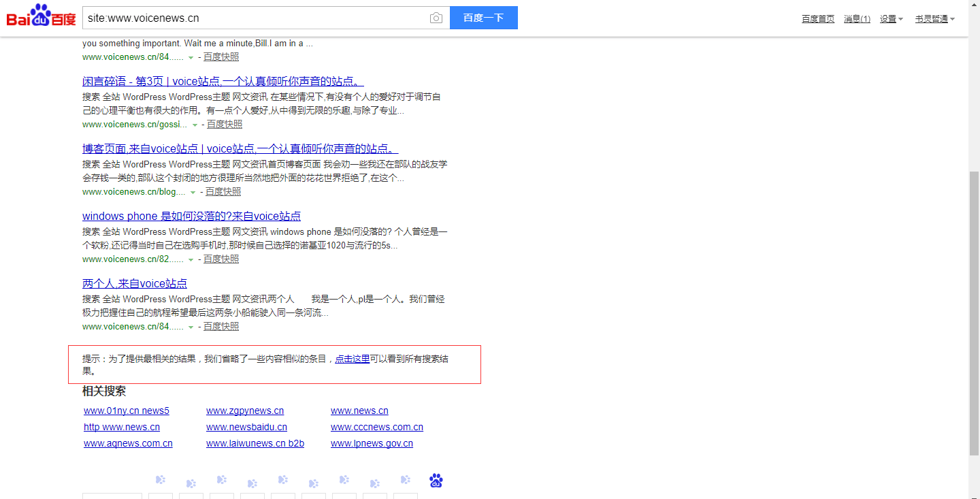Click green URL under 两个人 result
980x499 pixels.
133,327
